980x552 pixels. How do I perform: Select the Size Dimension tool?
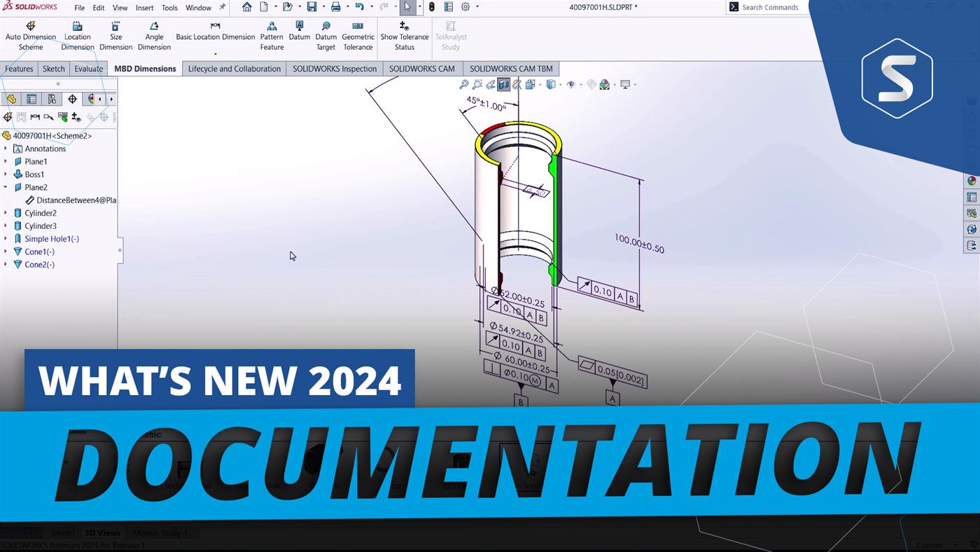coord(115,35)
